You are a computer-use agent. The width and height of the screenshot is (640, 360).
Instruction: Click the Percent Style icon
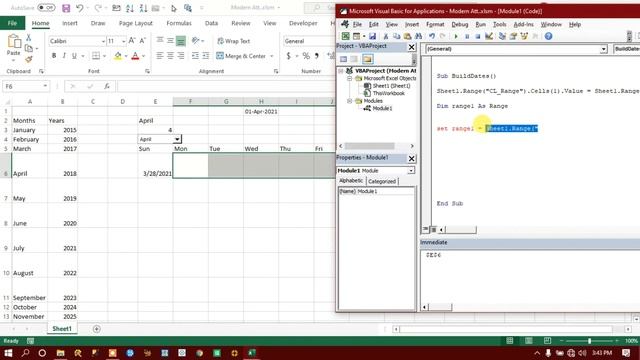click(306, 56)
